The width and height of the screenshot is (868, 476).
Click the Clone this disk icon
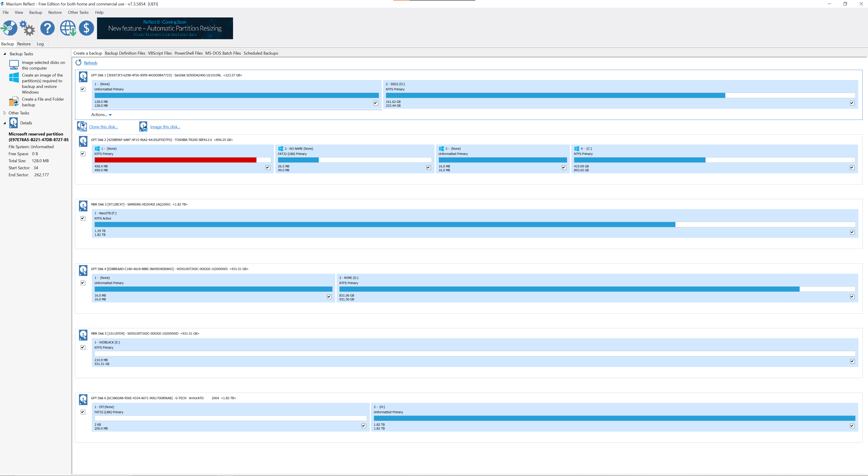(x=82, y=126)
